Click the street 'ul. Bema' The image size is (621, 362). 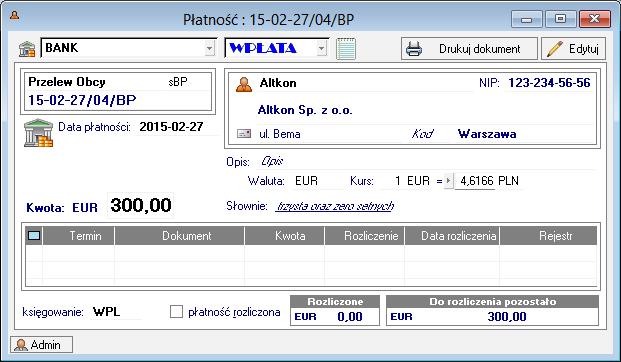[x=280, y=134]
